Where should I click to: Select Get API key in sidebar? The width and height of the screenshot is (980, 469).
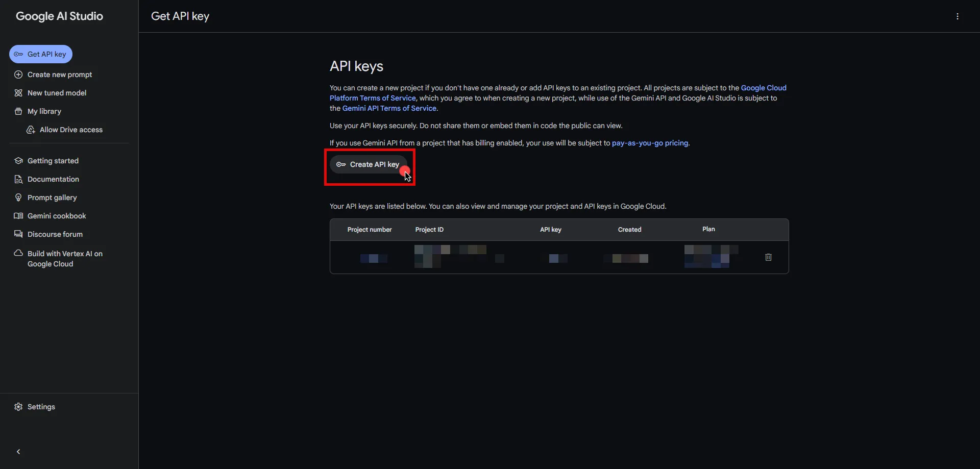tap(41, 54)
